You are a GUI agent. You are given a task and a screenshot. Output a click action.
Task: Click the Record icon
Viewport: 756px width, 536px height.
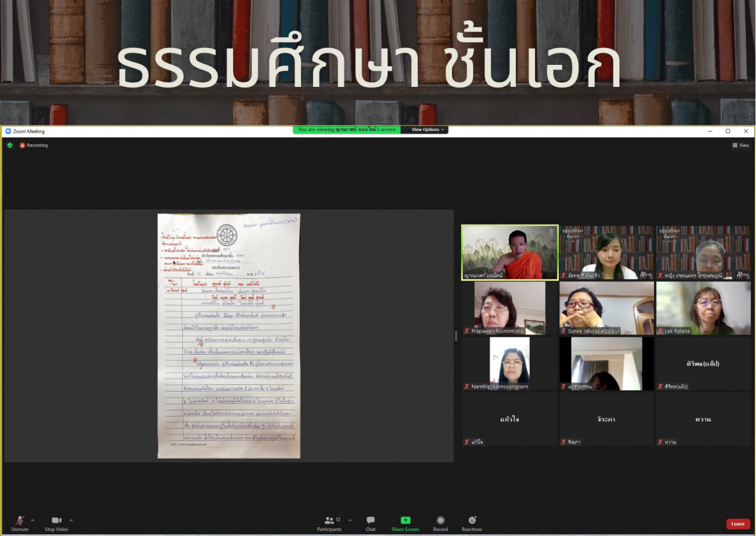[440, 520]
